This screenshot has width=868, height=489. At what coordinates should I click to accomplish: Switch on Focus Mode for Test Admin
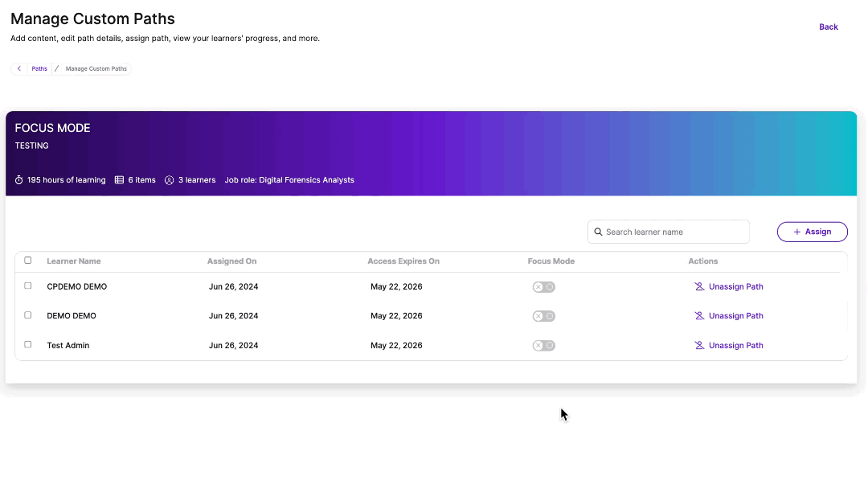[x=544, y=346]
